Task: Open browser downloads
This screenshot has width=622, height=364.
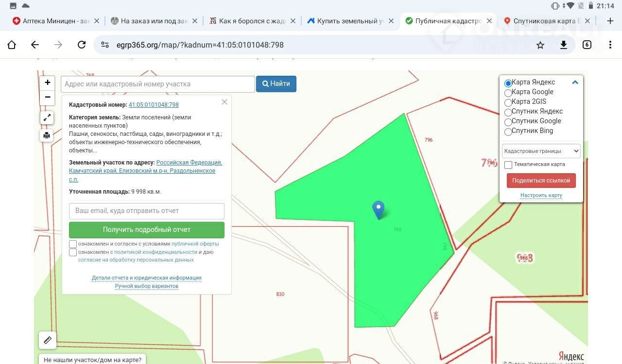Action: (564, 45)
